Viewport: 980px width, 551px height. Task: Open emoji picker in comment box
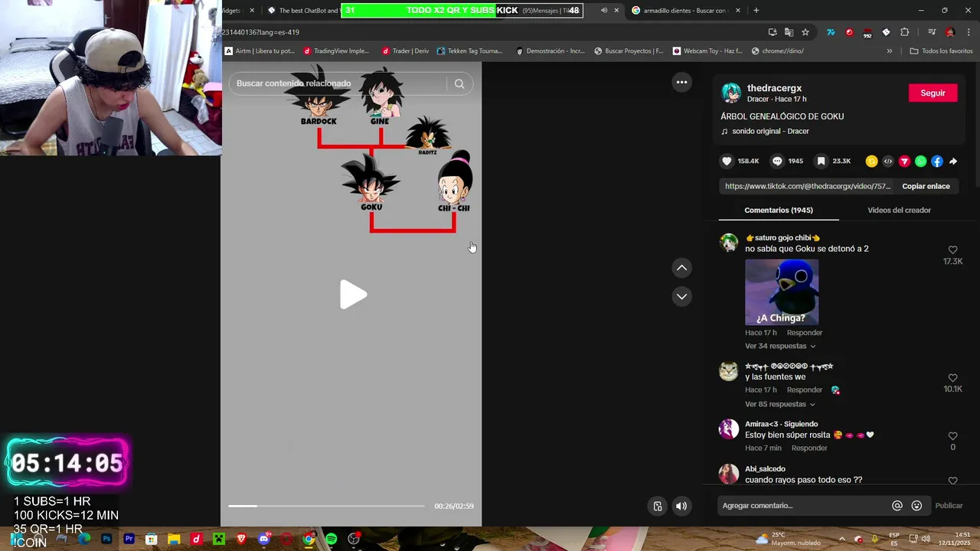916,506
